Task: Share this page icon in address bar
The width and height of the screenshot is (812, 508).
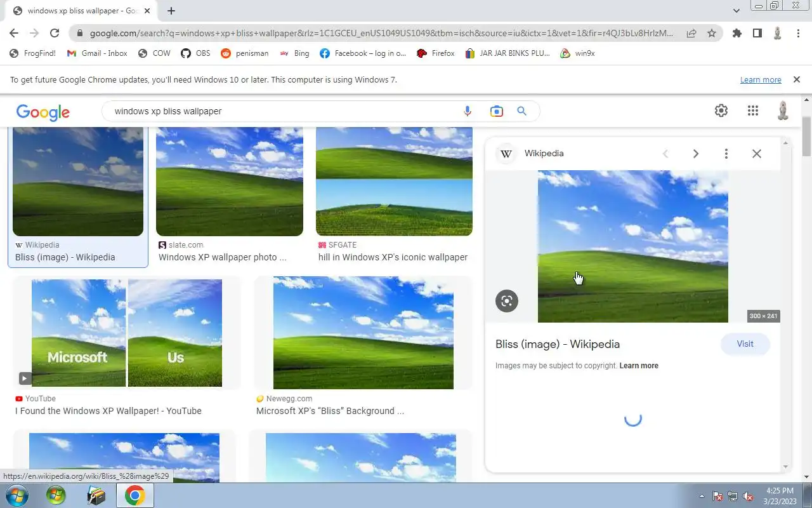Action: click(691, 33)
